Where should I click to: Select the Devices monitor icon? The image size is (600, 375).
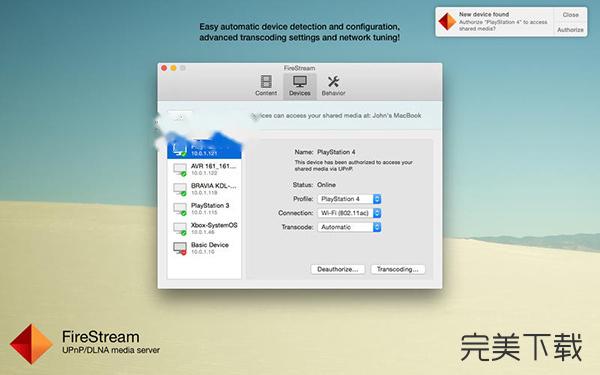(300, 81)
